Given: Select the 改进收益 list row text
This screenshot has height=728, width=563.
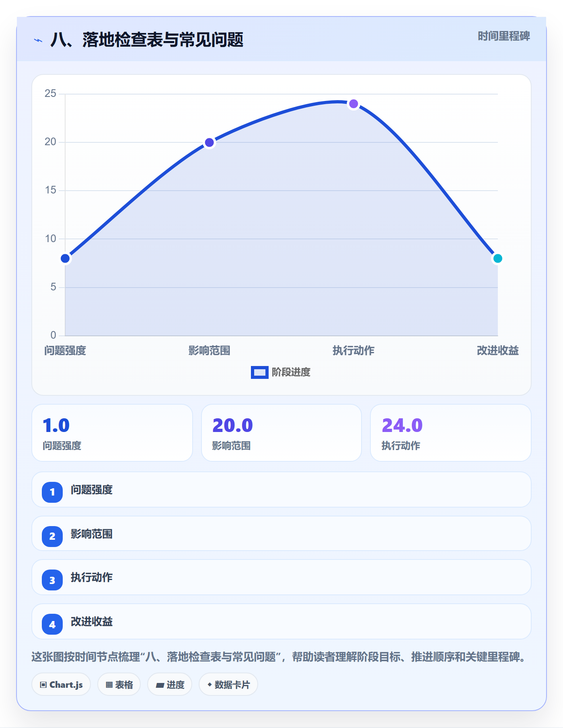Looking at the screenshot, I should [x=92, y=621].
